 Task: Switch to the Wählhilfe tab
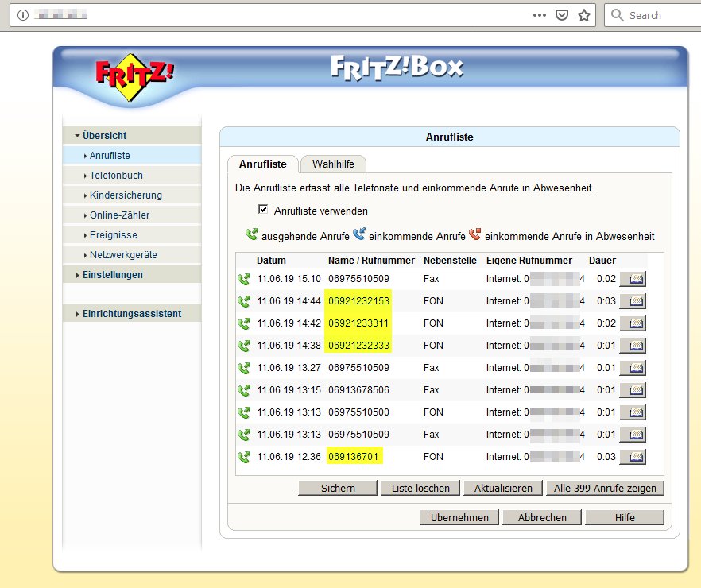(x=333, y=164)
